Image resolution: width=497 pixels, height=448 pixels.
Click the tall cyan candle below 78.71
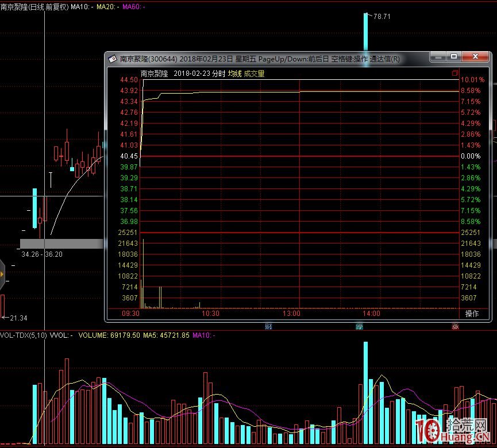coord(365,32)
